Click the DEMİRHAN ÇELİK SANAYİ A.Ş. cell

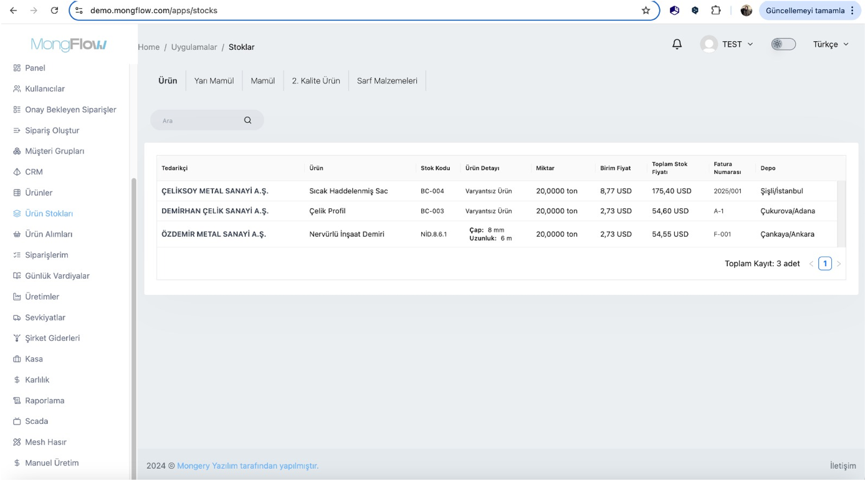(215, 211)
